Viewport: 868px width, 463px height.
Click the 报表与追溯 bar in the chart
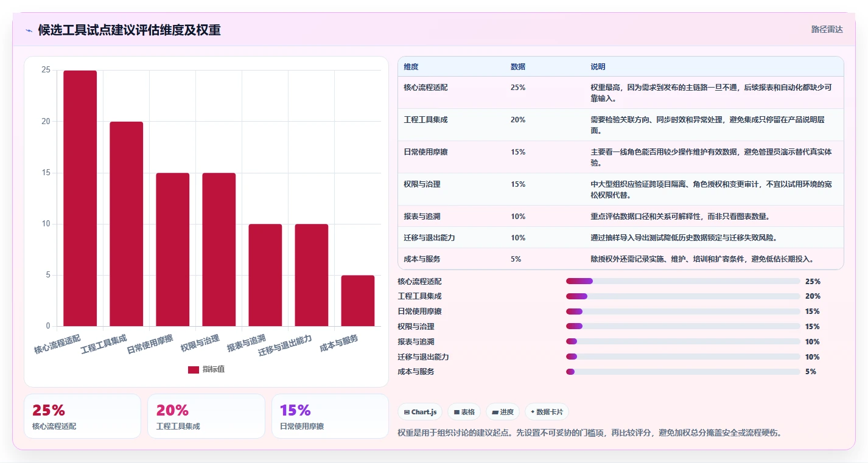pos(265,275)
